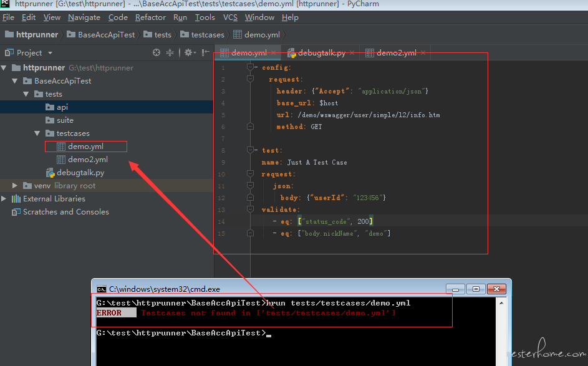The image size is (588, 366).
Task: Click the PyCharm icon in title bar
Action: point(5,4)
